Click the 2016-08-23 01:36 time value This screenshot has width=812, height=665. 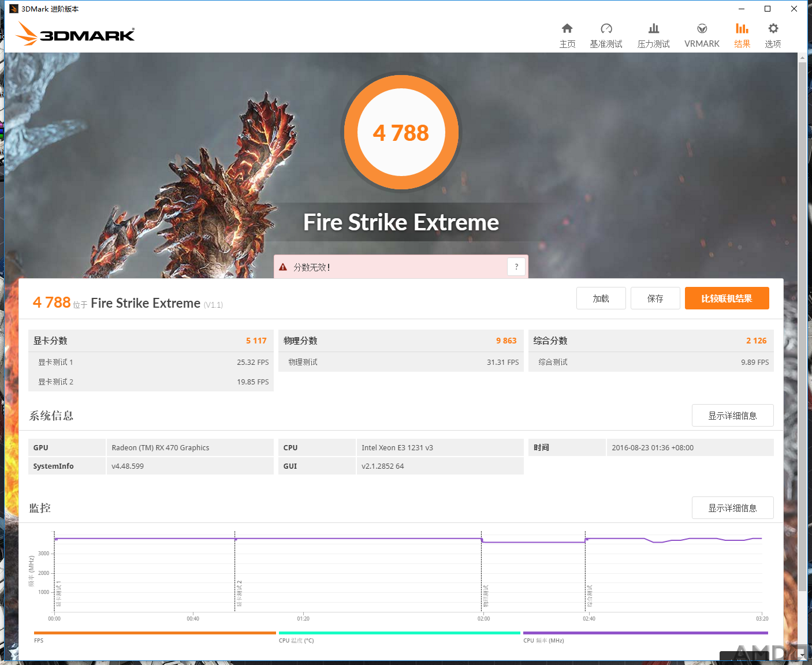tap(653, 447)
